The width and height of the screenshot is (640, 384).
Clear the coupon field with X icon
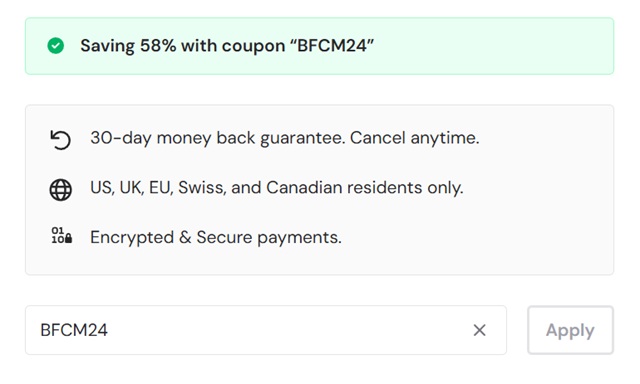tap(480, 330)
